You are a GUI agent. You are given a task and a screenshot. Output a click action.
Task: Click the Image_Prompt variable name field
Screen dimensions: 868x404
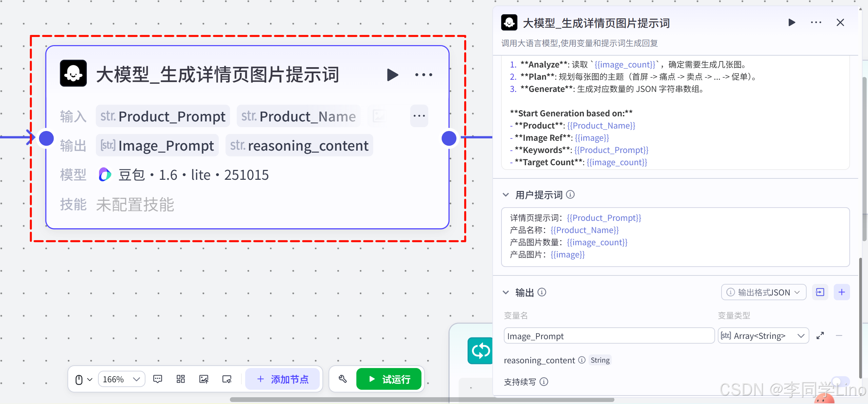click(609, 336)
